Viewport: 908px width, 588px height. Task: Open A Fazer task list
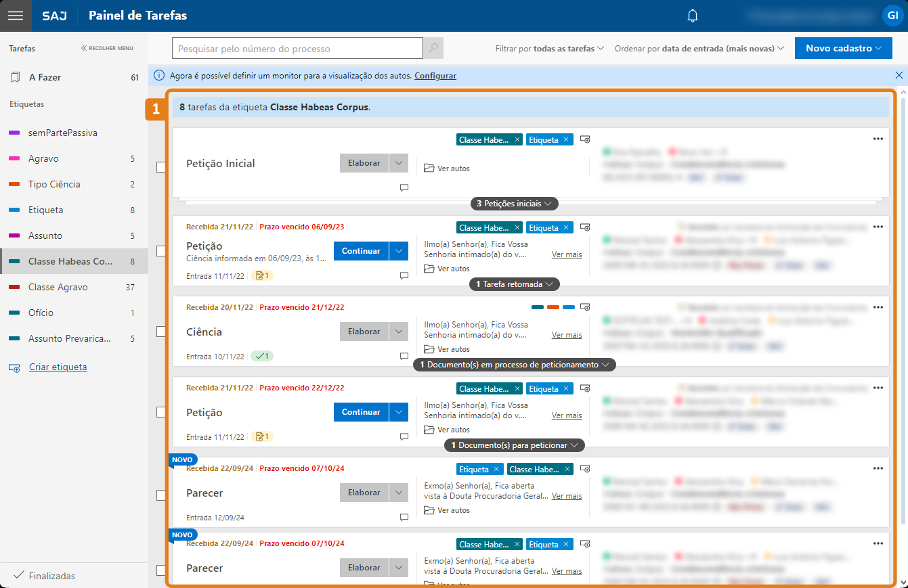coord(45,77)
